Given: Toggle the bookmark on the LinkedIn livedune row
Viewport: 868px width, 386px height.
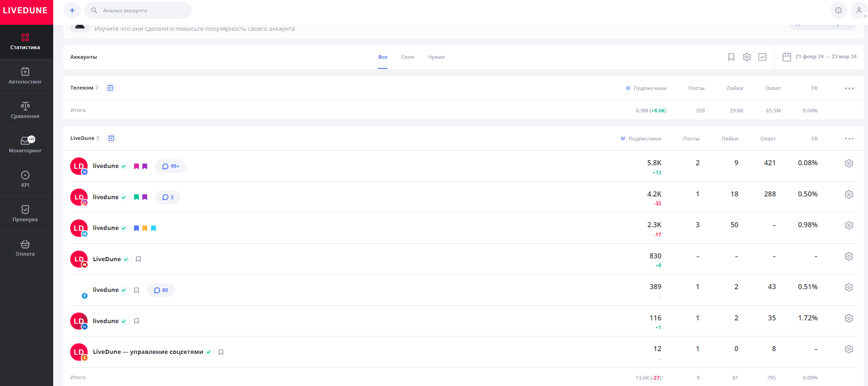Looking at the screenshot, I should [x=136, y=321].
